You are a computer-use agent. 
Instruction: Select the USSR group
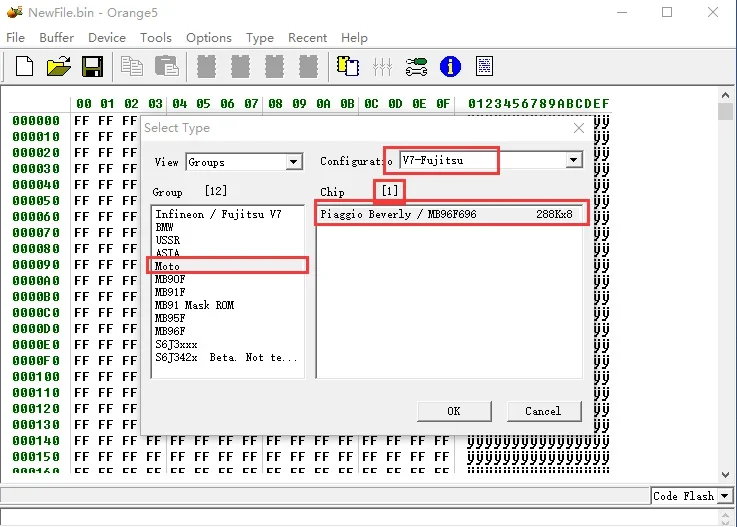(227, 240)
